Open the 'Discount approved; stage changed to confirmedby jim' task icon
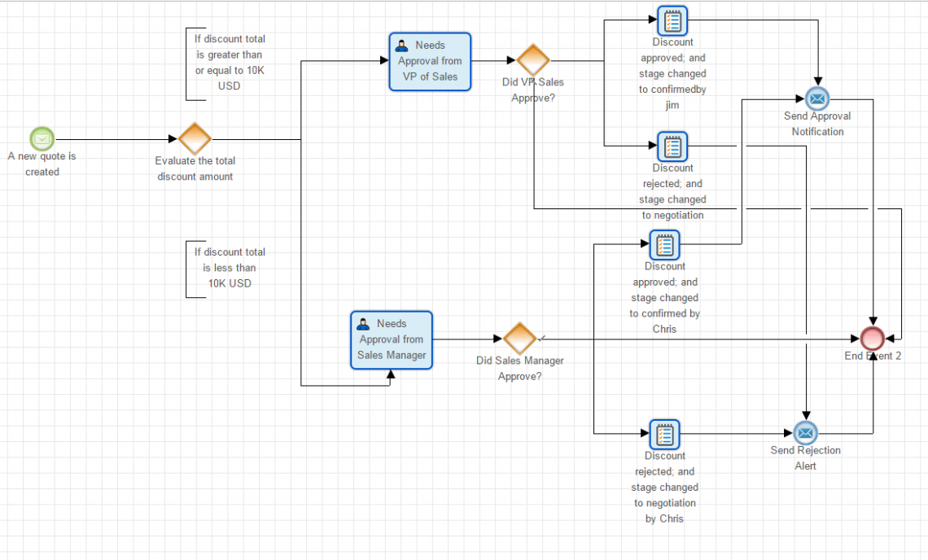 (672, 20)
